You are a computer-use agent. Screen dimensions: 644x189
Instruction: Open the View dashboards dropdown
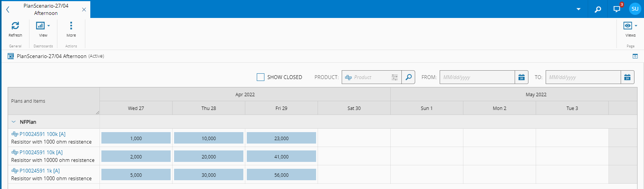tap(43, 26)
